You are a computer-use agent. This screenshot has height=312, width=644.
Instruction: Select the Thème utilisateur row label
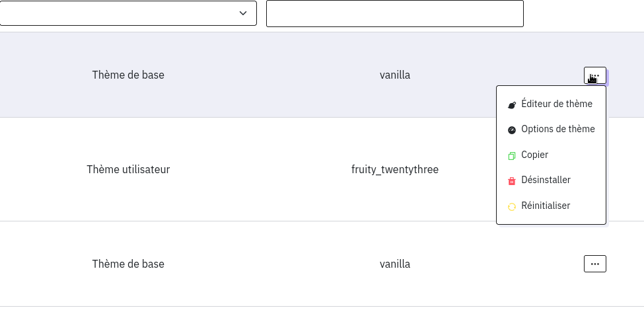128,169
